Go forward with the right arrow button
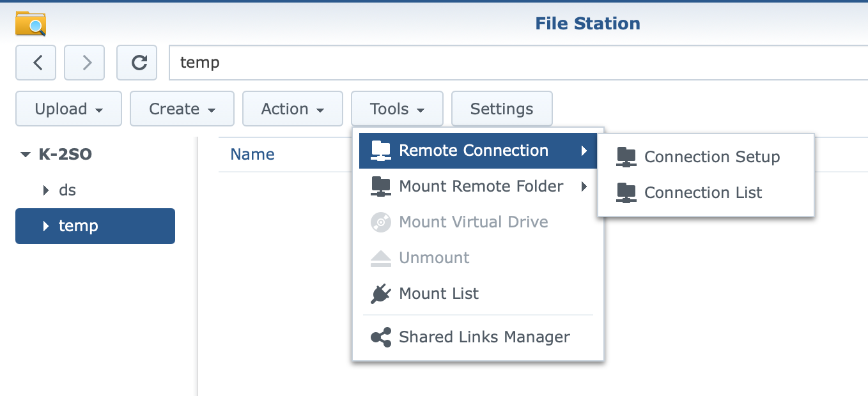The image size is (868, 396). 84,63
